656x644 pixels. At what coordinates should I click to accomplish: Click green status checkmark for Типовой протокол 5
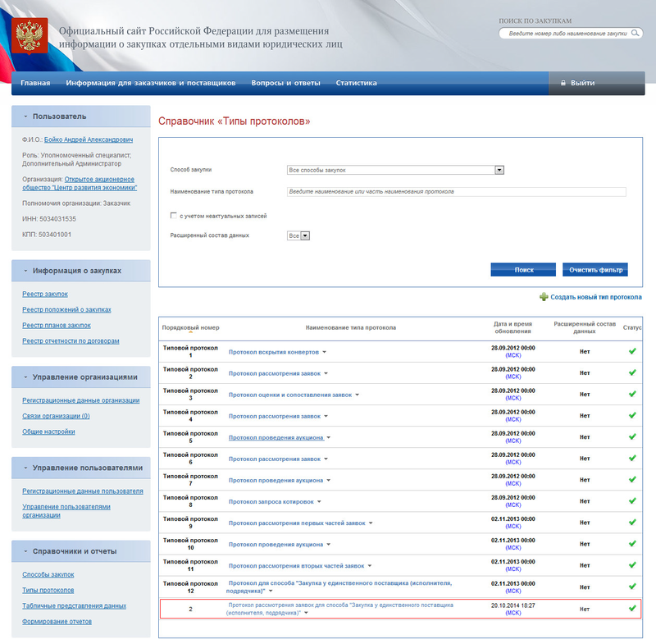coord(632,436)
